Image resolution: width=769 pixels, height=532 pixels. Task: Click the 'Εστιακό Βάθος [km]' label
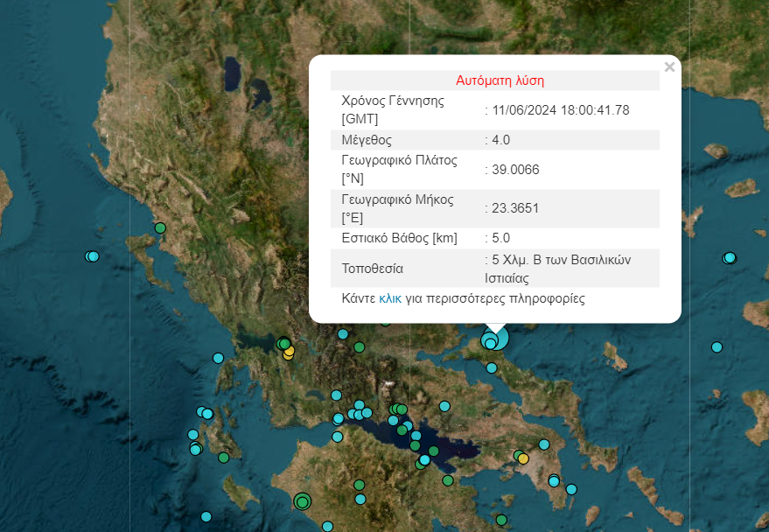click(399, 238)
